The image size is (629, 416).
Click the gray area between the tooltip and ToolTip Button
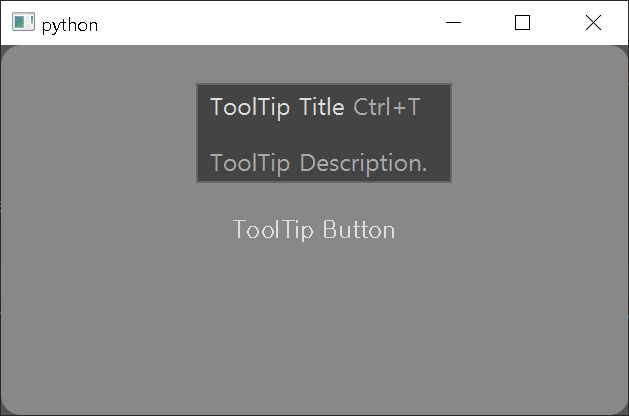324,200
